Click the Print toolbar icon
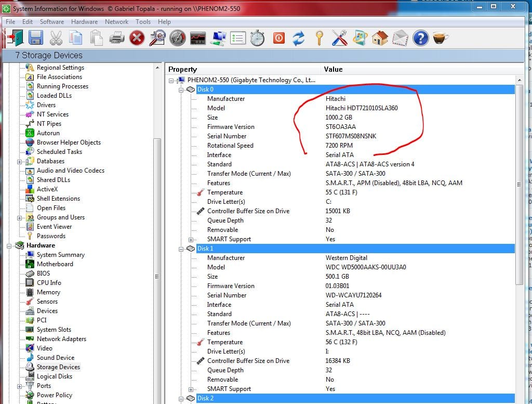The height and width of the screenshot is (404, 532). point(117,37)
